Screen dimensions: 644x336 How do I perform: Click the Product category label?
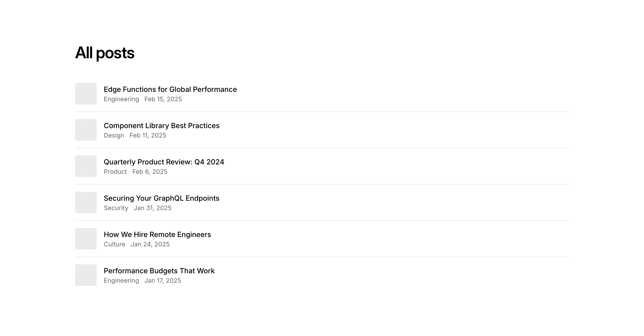[115, 172]
